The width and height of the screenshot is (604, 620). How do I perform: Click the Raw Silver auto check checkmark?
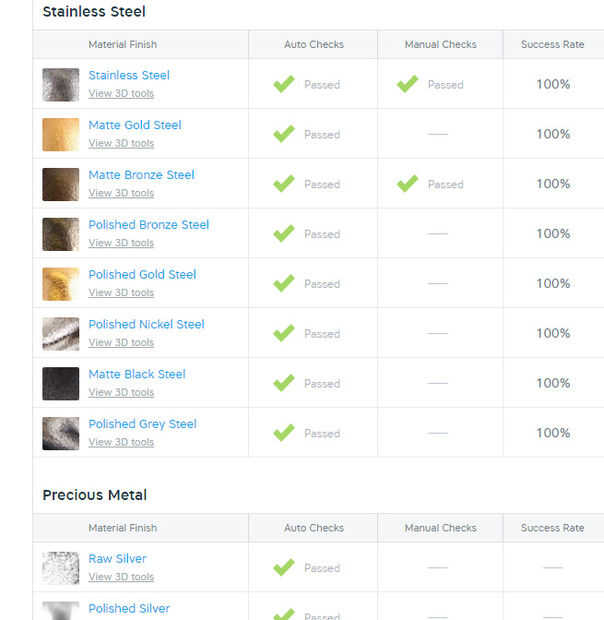coord(284,568)
